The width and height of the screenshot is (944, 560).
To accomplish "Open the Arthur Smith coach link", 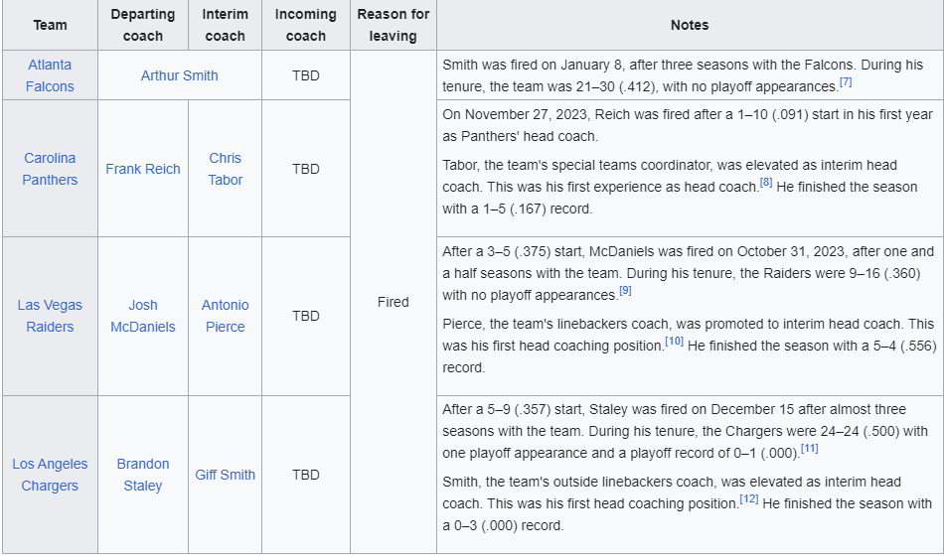I will (180, 75).
